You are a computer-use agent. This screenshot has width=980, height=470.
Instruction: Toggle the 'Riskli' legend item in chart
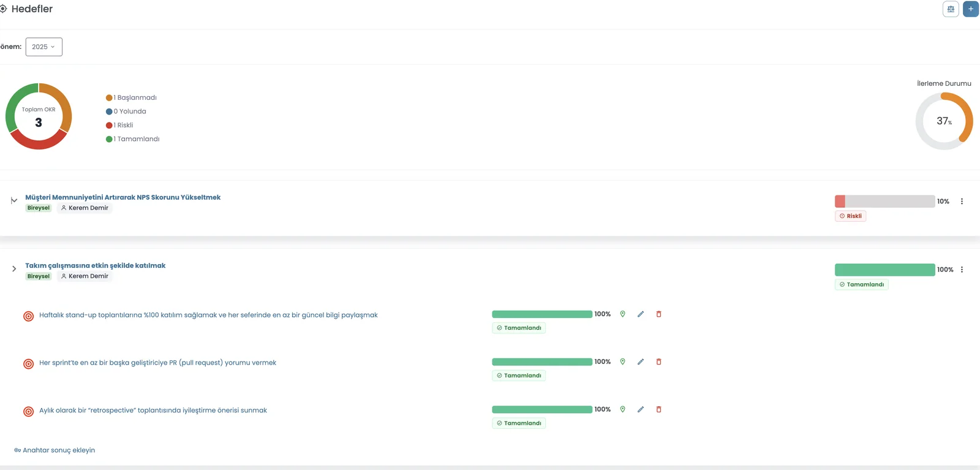[120, 126]
